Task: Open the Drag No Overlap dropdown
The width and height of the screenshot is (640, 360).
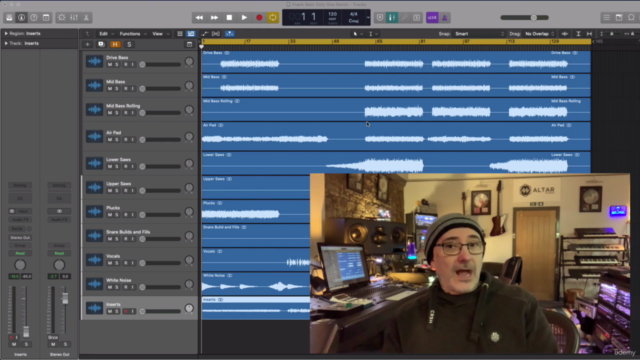Action: [x=540, y=34]
